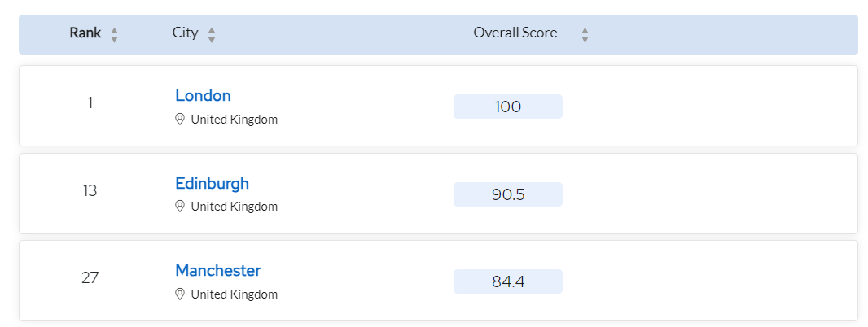Click the 100 overall score badge

(508, 107)
